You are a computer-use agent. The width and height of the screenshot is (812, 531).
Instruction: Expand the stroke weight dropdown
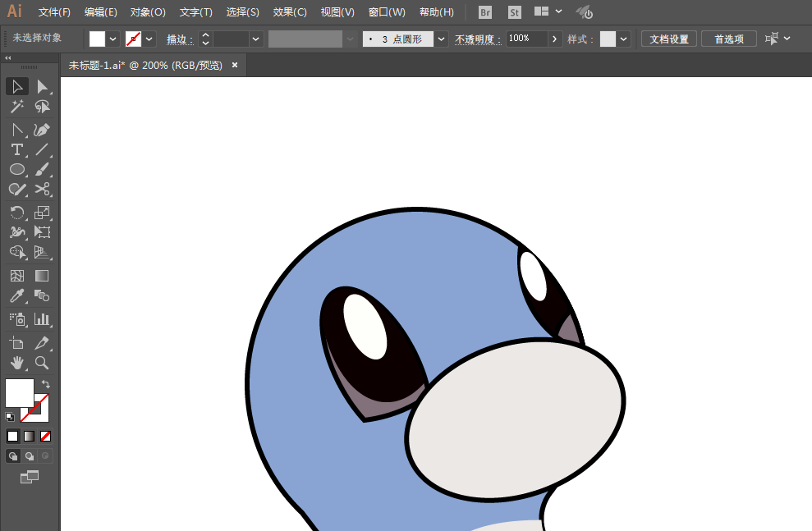coord(255,39)
